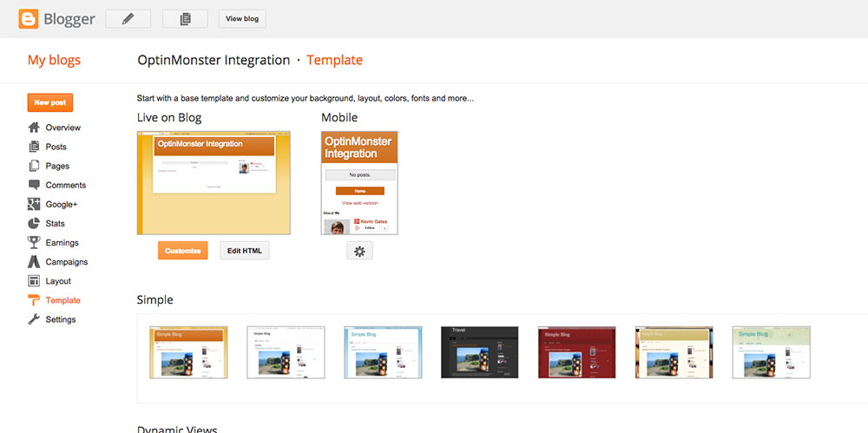Screen dimensions: 868x433
Task: Click the Simple section heading
Action: coord(155,300)
